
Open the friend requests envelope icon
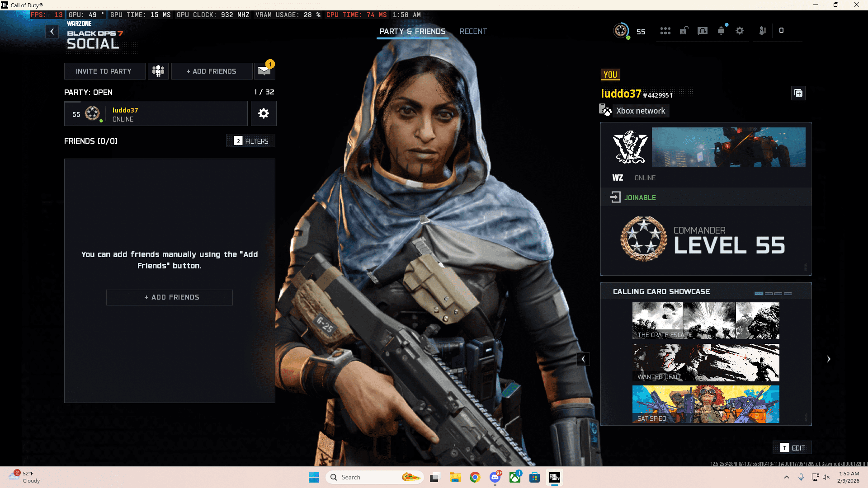pos(264,71)
